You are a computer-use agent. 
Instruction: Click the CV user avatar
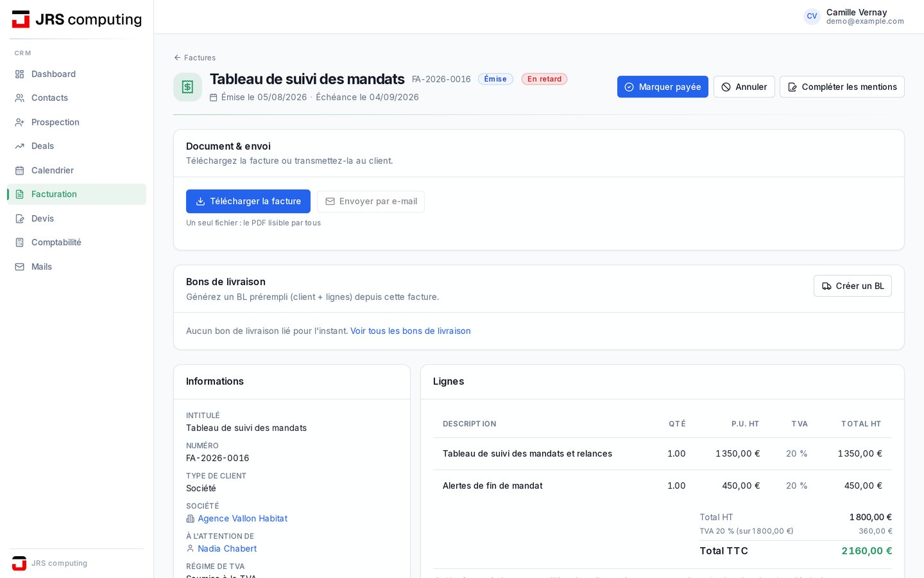pyautogui.click(x=812, y=17)
